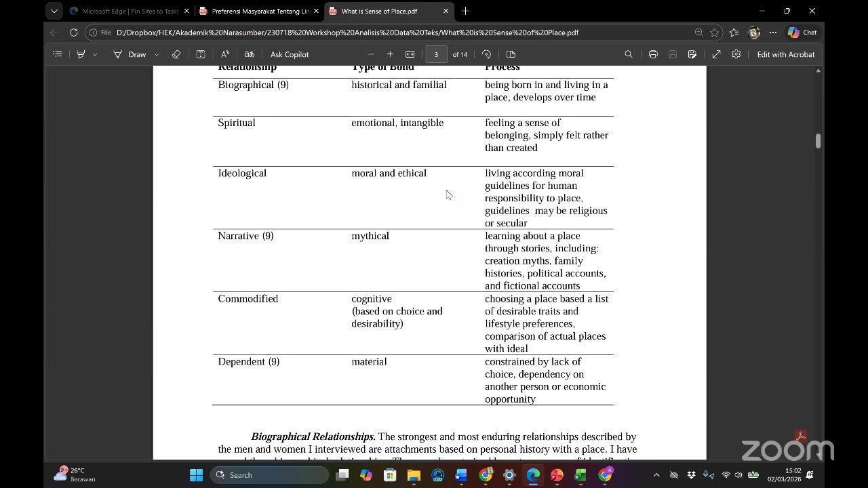Switch to Microsoft Edge Pin Sites tab

(x=129, y=11)
